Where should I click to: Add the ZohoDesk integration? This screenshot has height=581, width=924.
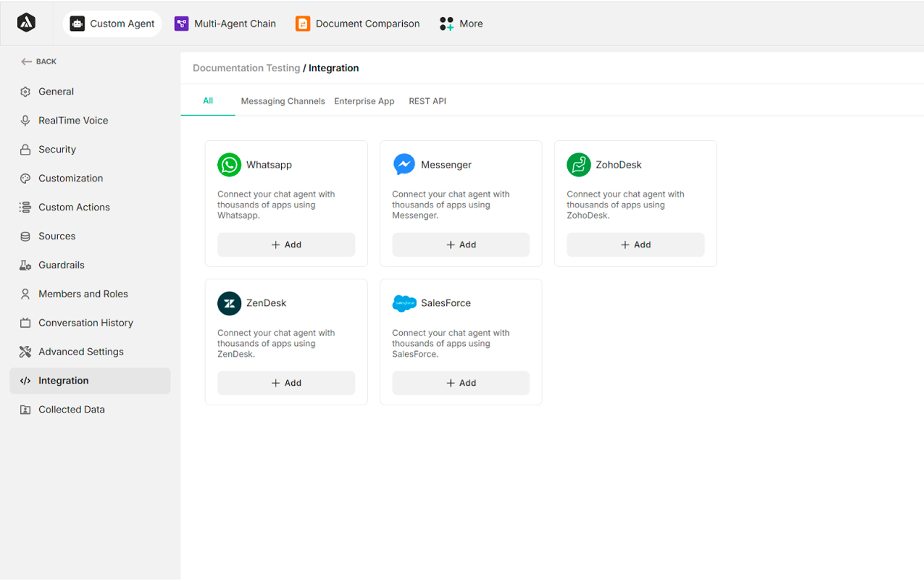tap(635, 245)
